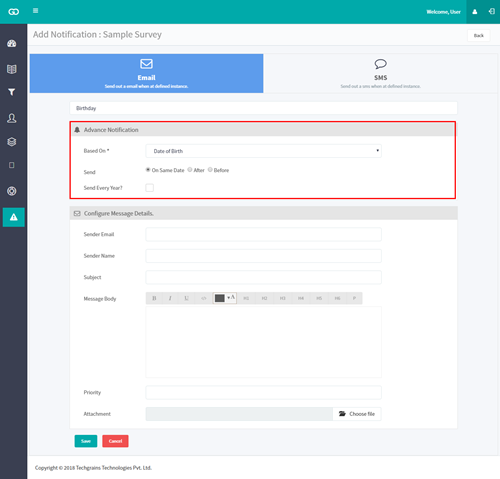Open the small square sidebar icon

(x=12, y=165)
